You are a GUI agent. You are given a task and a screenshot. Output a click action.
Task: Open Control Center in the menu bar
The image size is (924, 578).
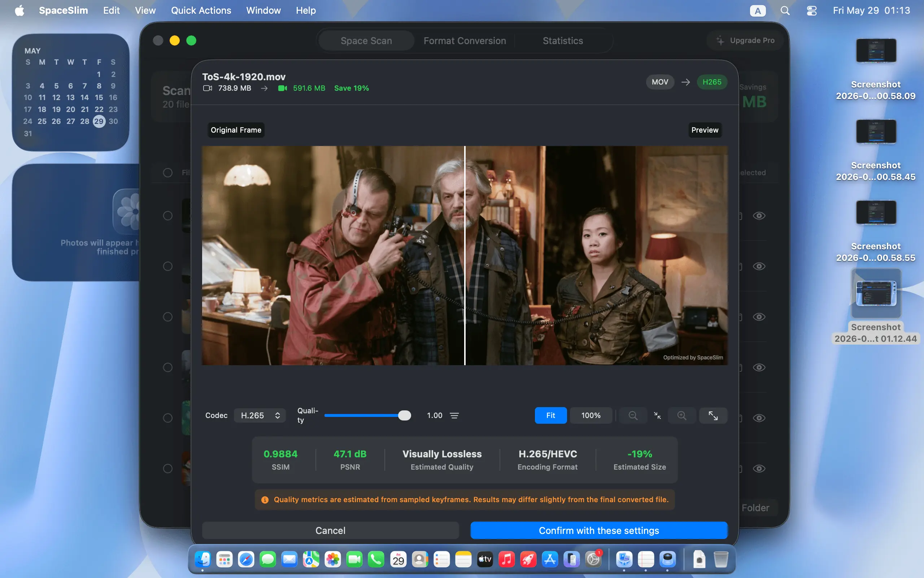coord(811,10)
